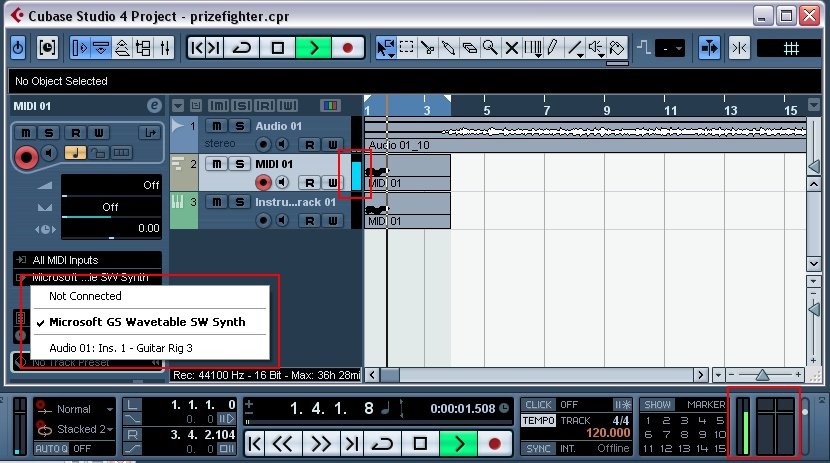Open horizontal zoom presets dropdown

tap(718, 375)
